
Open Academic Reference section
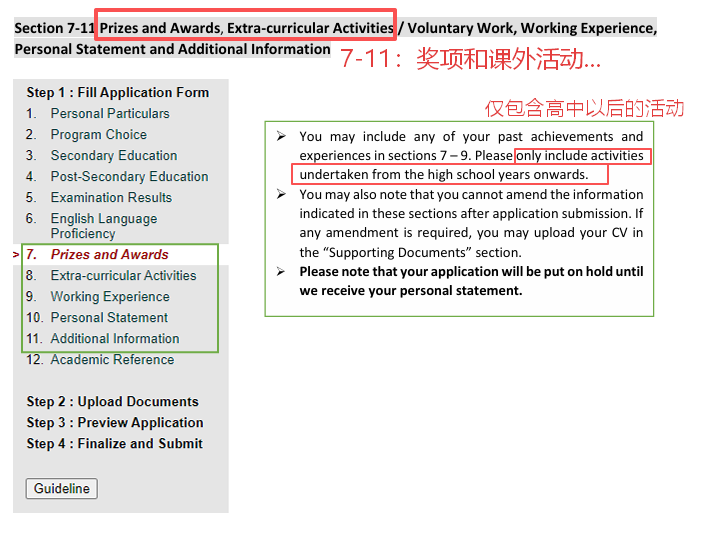pos(112,360)
